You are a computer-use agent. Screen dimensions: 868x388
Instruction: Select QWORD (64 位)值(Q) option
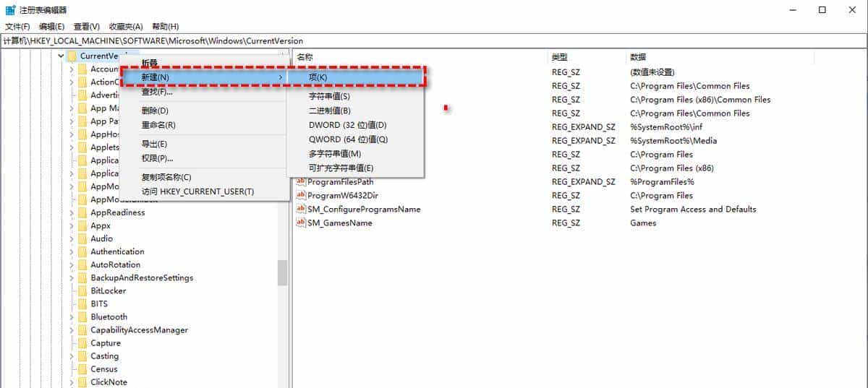[x=355, y=139]
